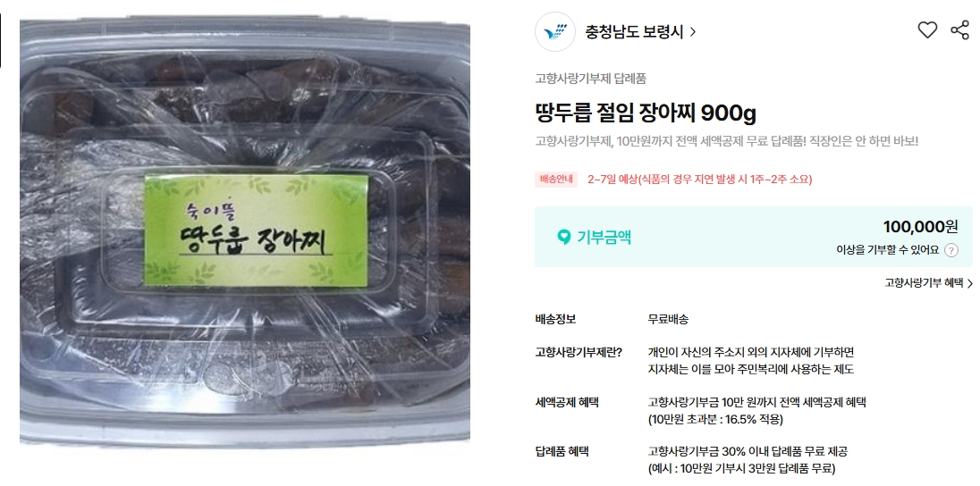Click the 2~7일 예상 delivery notice text

pyautogui.click(x=699, y=180)
